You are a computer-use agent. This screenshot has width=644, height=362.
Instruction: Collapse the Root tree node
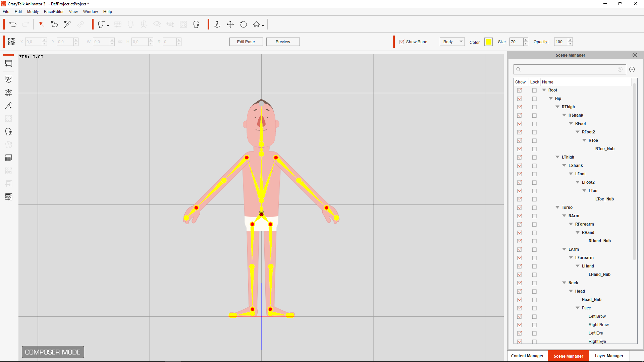(544, 90)
